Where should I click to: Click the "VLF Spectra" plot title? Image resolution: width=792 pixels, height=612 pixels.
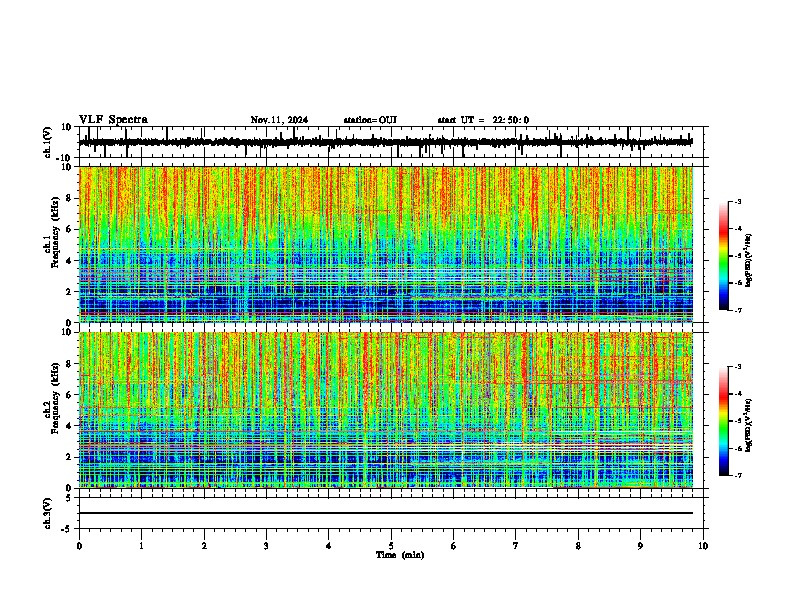113,120
